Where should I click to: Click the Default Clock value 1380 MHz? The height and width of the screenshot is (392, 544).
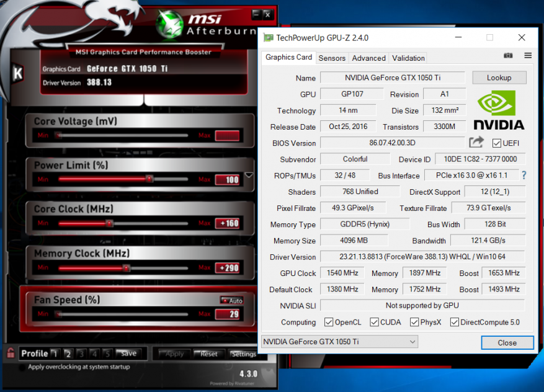342,289
